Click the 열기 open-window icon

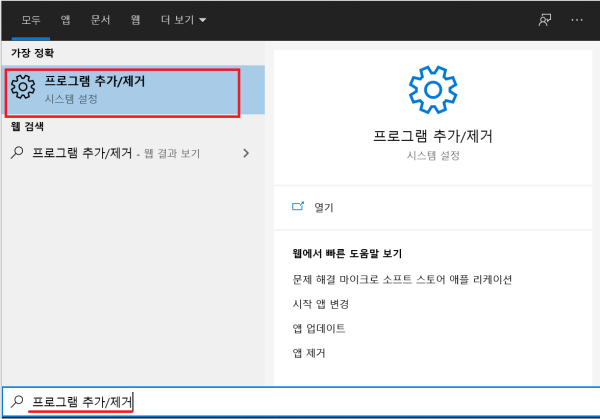(x=298, y=207)
